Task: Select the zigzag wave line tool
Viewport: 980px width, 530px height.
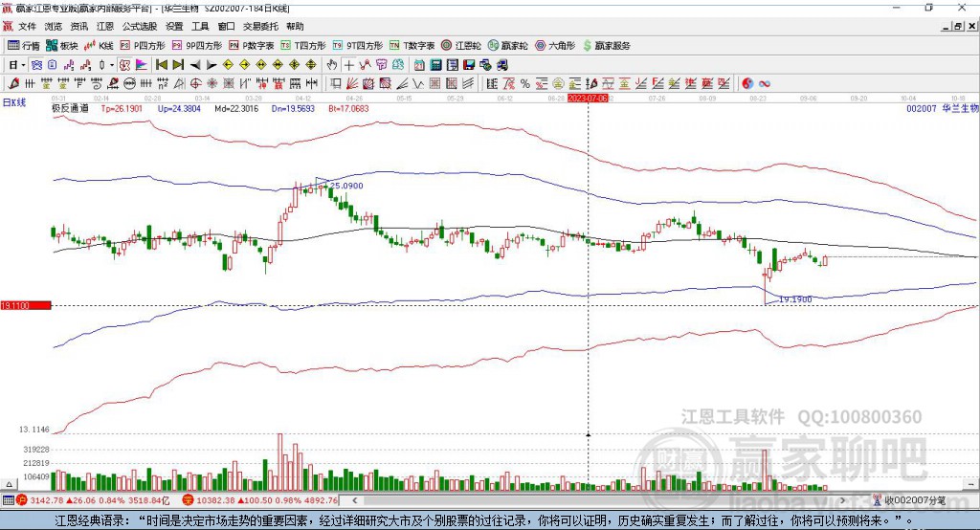Action: (417, 83)
